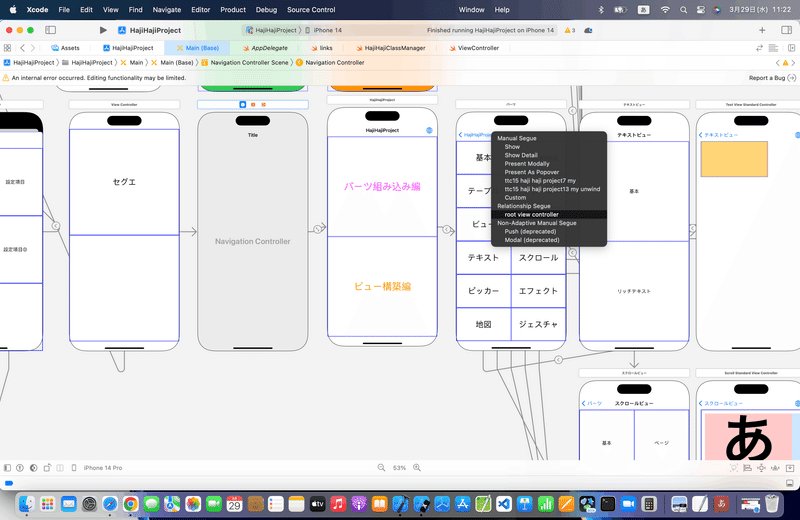This screenshot has width=800, height=520.
Task: Toggle appearance (dark/light) canvas button
Action: pos(34,467)
